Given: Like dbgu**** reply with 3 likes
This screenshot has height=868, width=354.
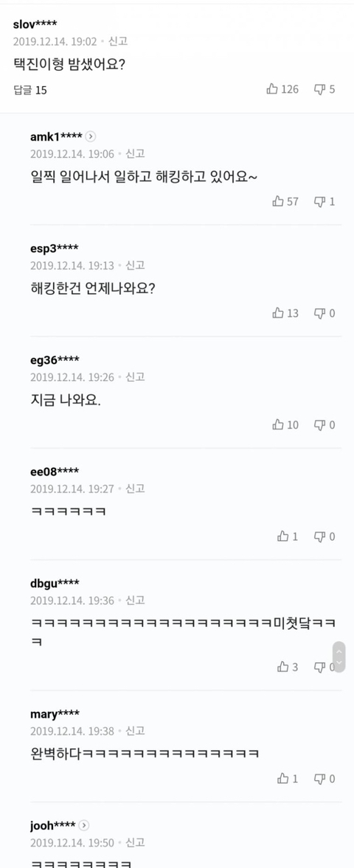Looking at the screenshot, I should (288, 667).
